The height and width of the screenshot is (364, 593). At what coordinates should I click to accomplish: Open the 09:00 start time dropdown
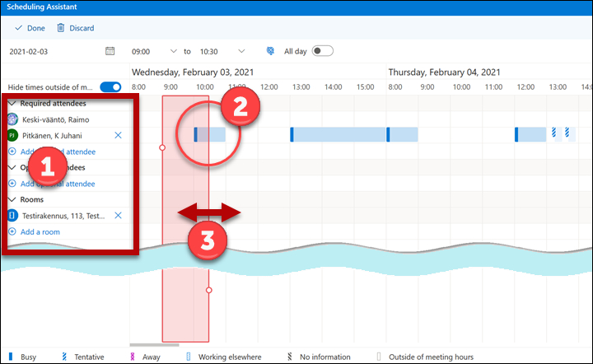pos(173,51)
